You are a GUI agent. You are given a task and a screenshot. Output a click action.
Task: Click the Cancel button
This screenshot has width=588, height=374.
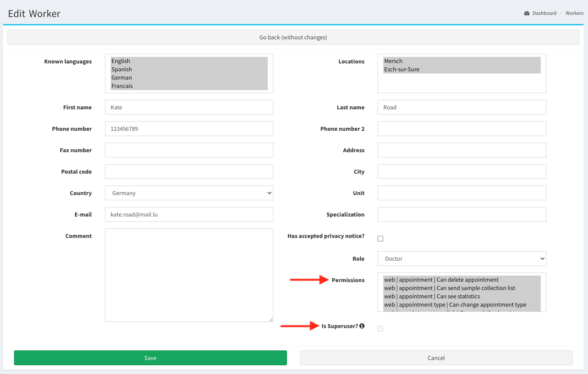436,358
